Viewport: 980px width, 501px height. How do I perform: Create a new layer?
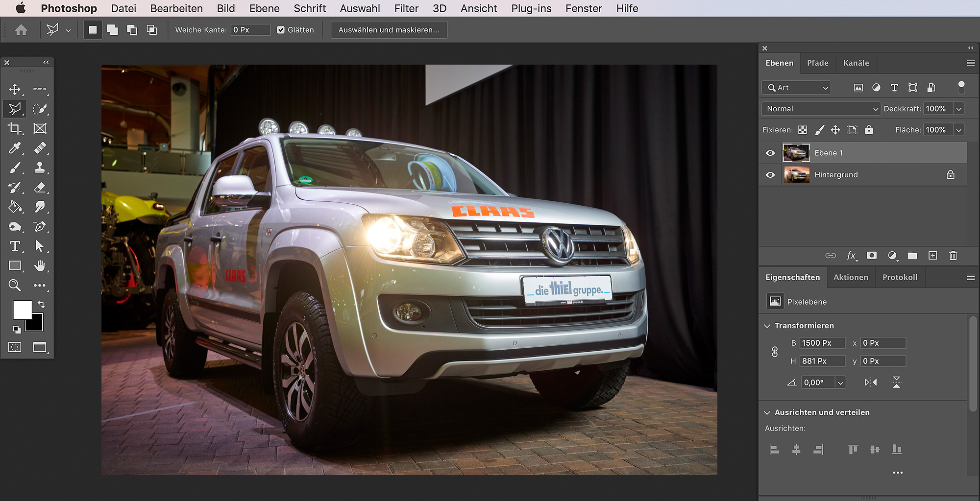point(932,256)
